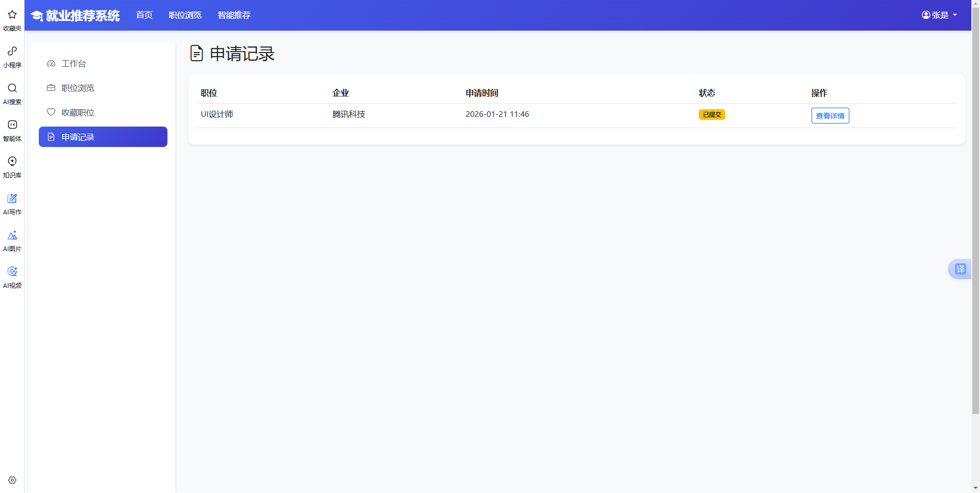Click the 已提交 status badge
The height and width of the screenshot is (493, 980).
click(712, 114)
